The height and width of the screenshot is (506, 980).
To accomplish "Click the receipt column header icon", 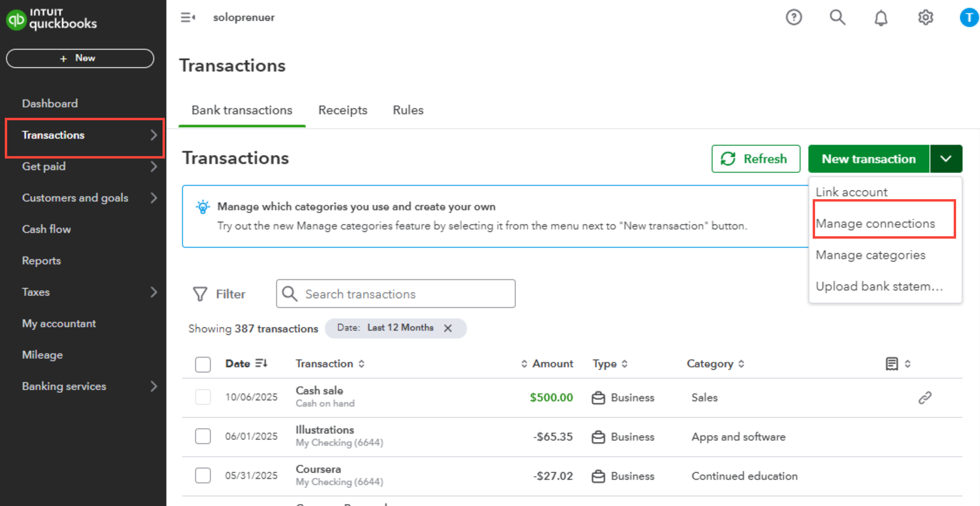I will tap(892, 364).
